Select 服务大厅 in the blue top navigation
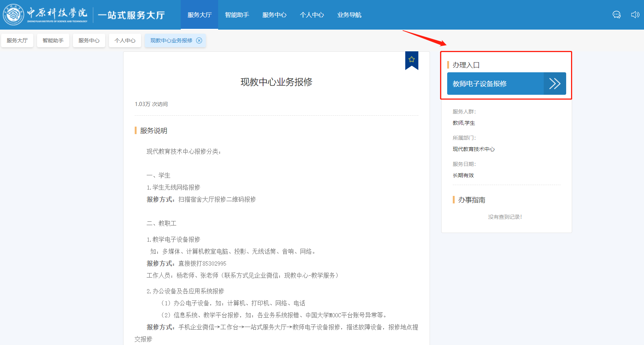This screenshot has height=345, width=644. 199,15
